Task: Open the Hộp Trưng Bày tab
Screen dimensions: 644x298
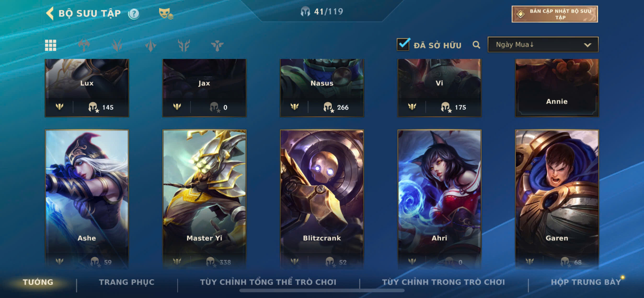Action: [586, 282]
